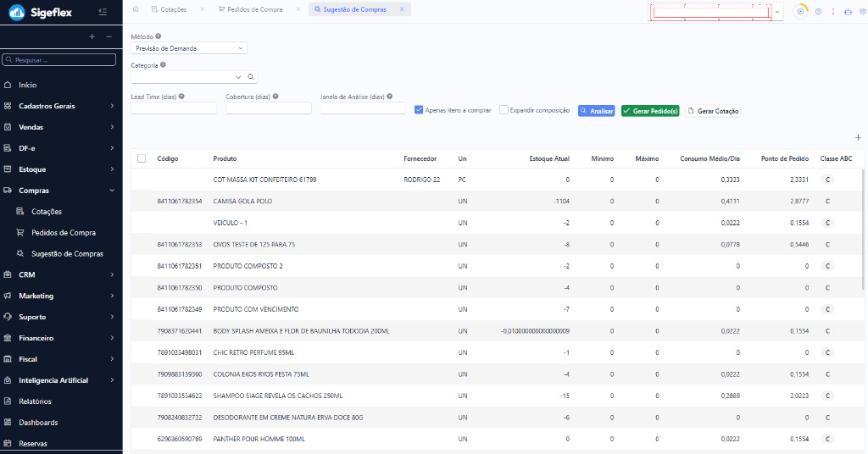Click the Pesquisar search box in the sidebar
The height and width of the screenshot is (454, 868).
click(58, 60)
